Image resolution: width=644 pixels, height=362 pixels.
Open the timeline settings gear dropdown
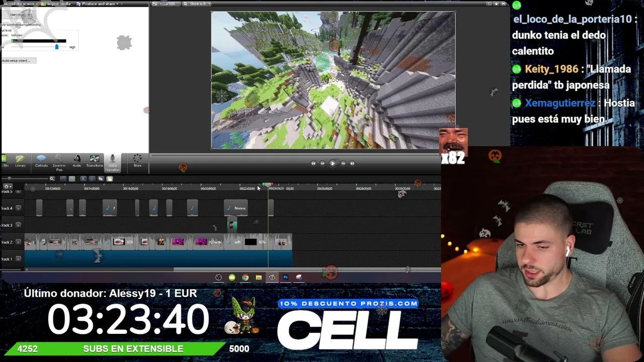(8, 187)
